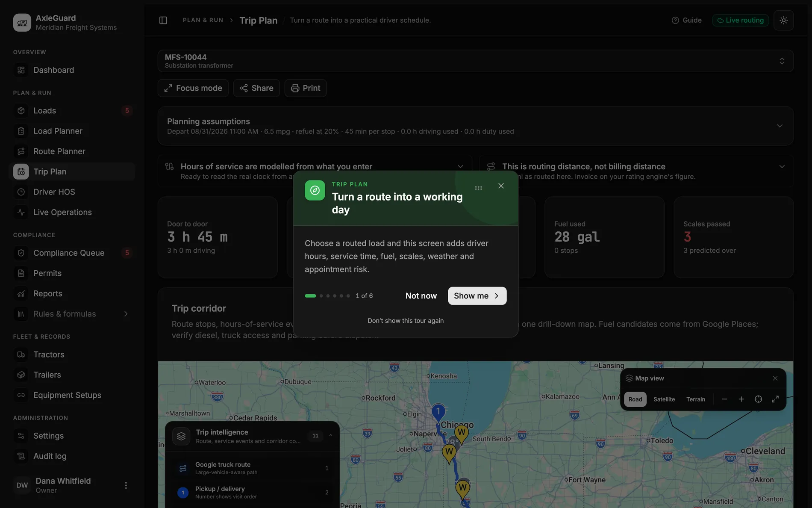Start the tour with Show me
The image size is (812, 508).
point(477,296)
